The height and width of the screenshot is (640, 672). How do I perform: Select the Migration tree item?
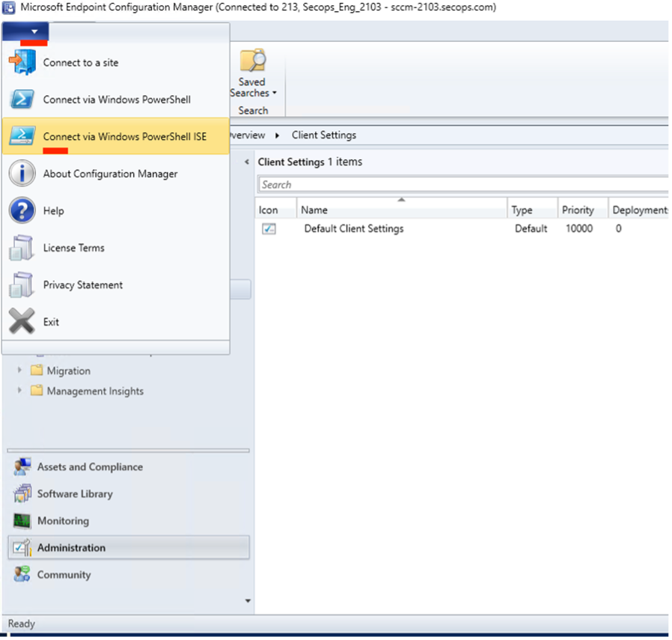pyautogui.click(x=69, y=371)
